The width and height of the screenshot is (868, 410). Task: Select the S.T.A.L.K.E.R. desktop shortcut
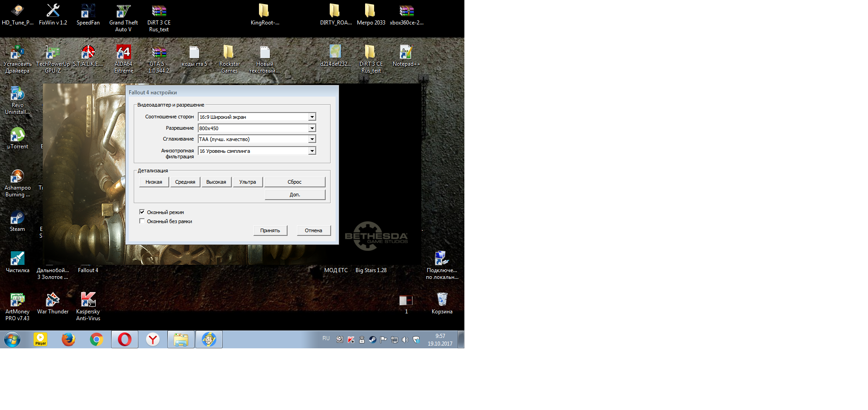(88, 56)
